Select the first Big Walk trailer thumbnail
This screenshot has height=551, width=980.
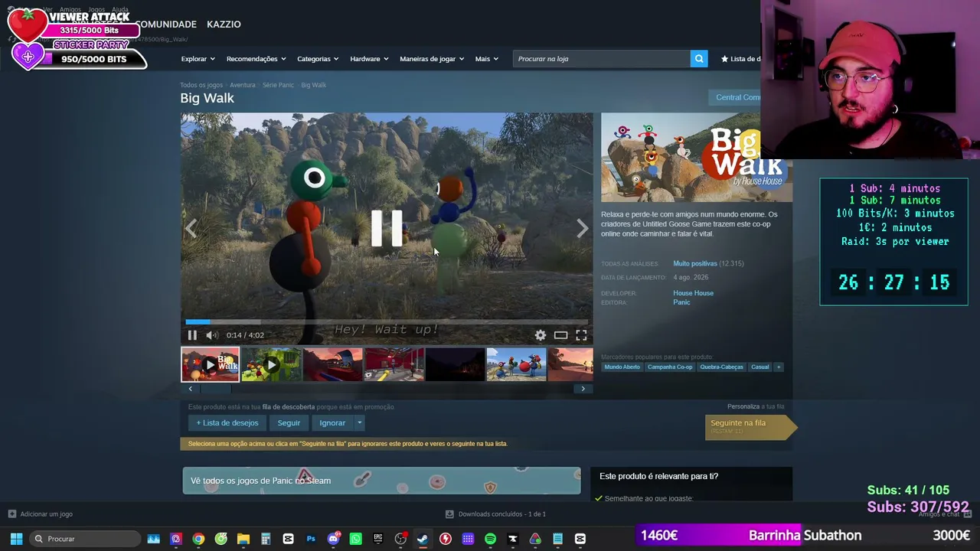pos(211,364)
